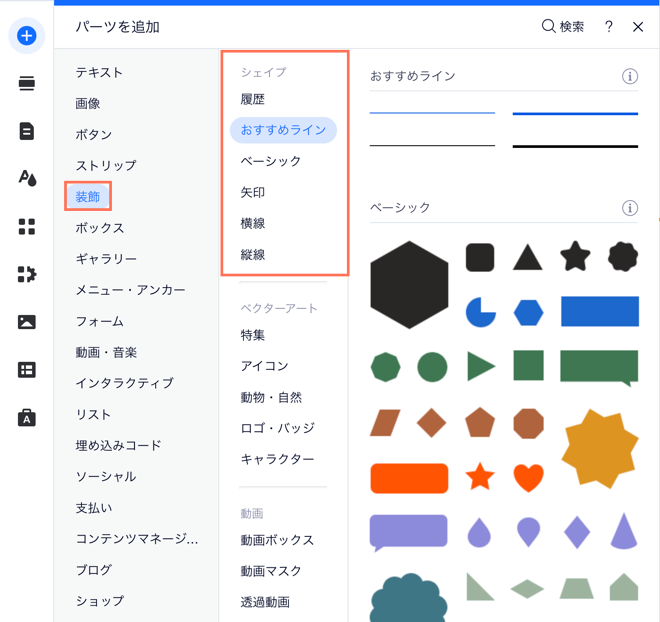Select the 動画ボックス subcategory
This screenshot has height=622, width=660.
(x=277, y=540)
